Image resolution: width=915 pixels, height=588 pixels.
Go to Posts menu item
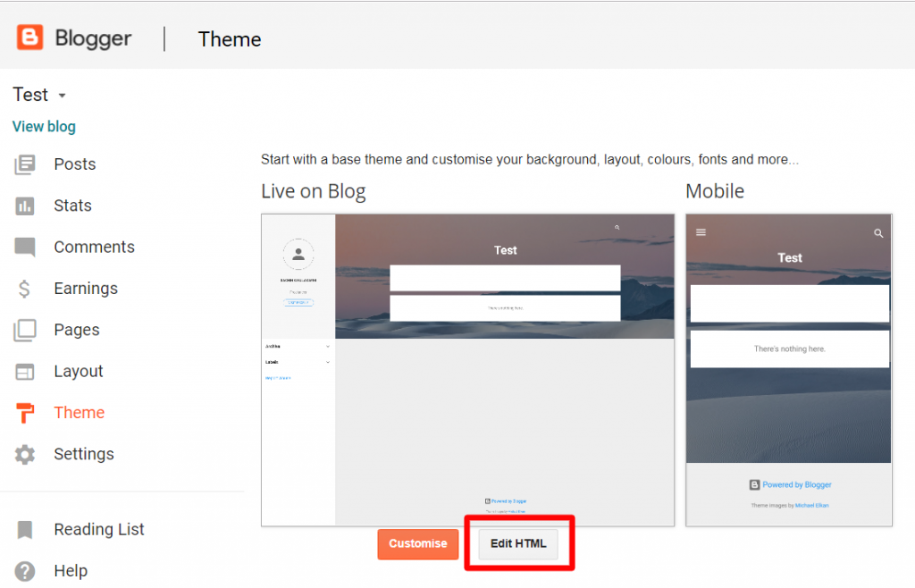[x=75, y=164]
